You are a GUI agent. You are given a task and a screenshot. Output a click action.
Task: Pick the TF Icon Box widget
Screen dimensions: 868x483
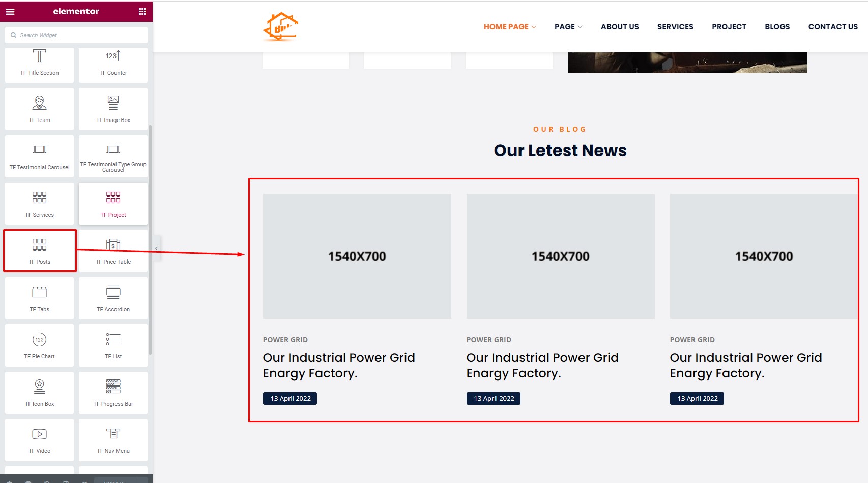coord(39,393)
